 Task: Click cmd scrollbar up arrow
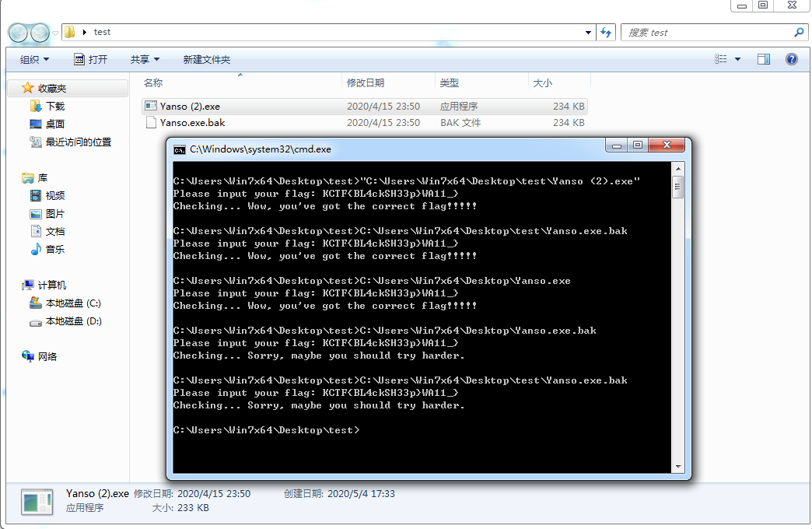pos(678,169)
